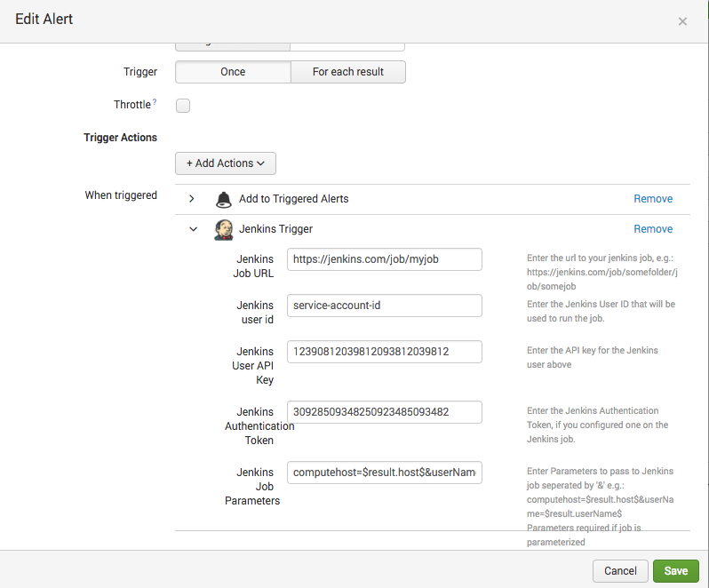Click the Jenkins Trigger action title

(x=276, y=229)
